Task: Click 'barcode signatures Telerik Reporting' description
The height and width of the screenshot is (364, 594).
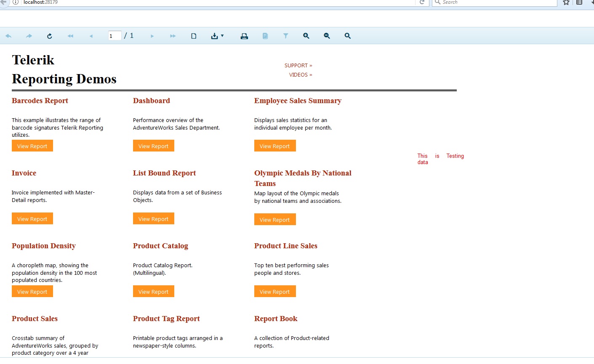Action: [57, 128]
